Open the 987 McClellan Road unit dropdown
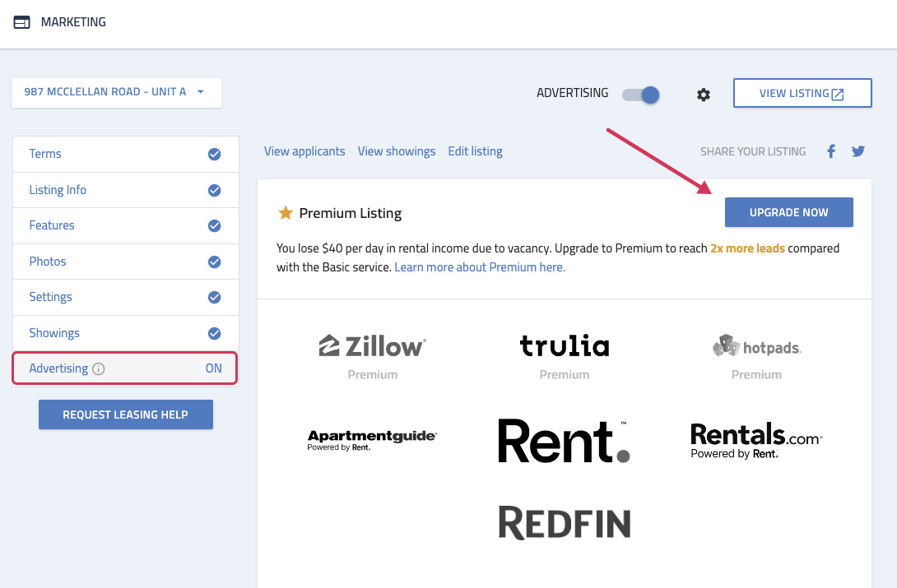Screen dimensions: 897x588 point(117,93)
